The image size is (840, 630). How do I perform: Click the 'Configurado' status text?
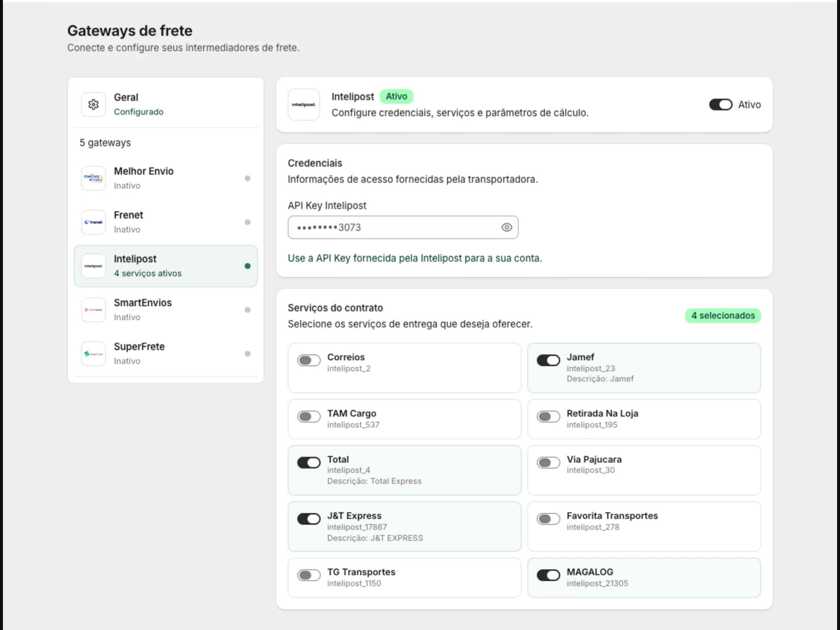pyautogui.click(x=139, y=112)
